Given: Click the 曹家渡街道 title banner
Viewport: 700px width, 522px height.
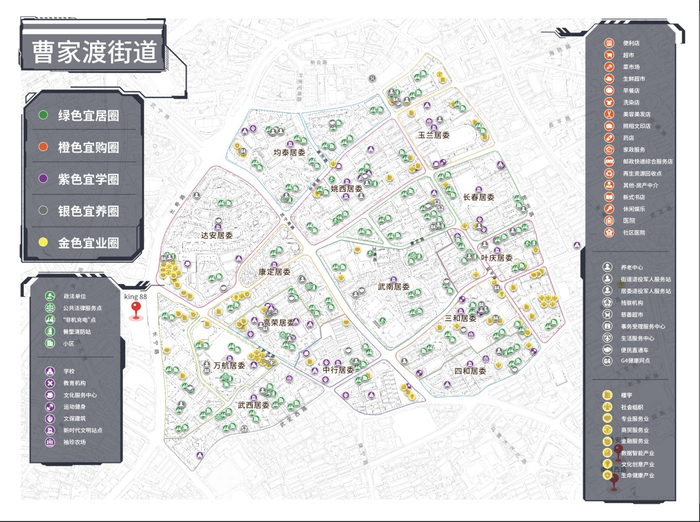Looking at the screenshot, I should pyautogui.click(x=95, y=52).
